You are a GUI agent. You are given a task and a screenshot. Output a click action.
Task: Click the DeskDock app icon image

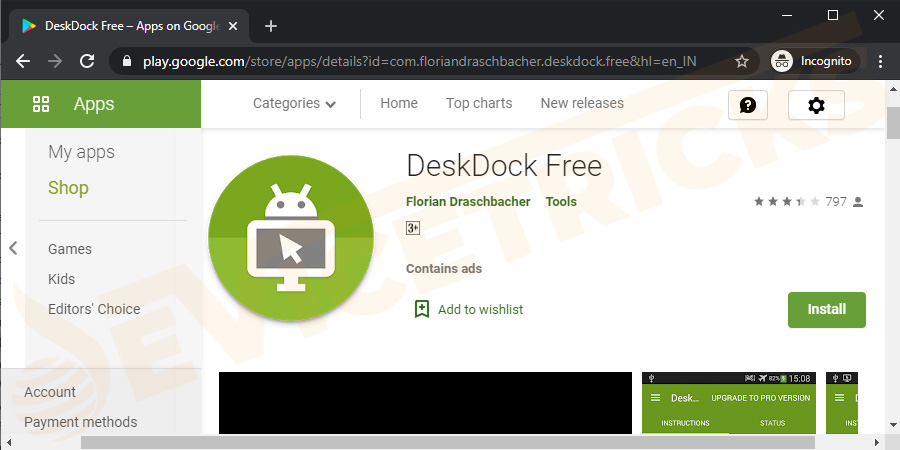[291, 238]
